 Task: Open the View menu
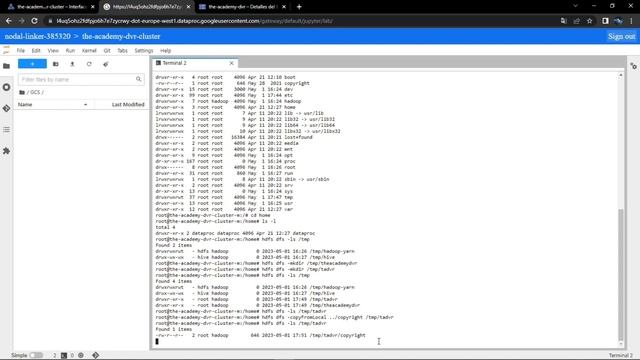click(53, 51)
